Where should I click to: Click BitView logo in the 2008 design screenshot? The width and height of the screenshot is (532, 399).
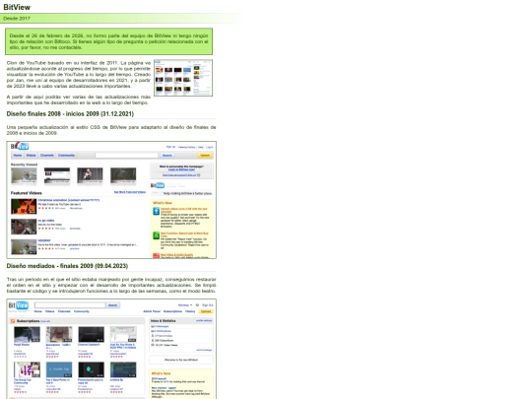click(x=20, y=146)
